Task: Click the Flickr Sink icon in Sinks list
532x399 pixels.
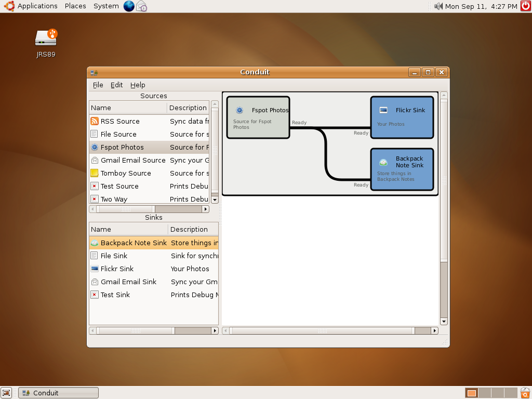Action: 95,269
